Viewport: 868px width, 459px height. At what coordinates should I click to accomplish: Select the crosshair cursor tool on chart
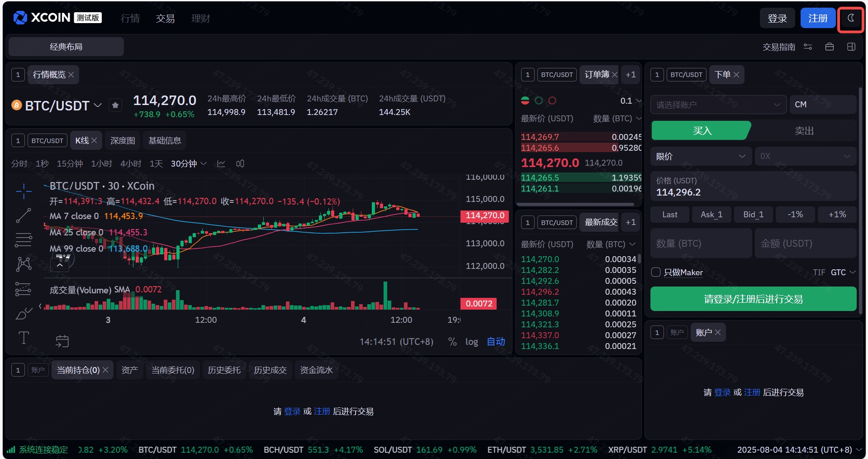(x=24, y=191)
